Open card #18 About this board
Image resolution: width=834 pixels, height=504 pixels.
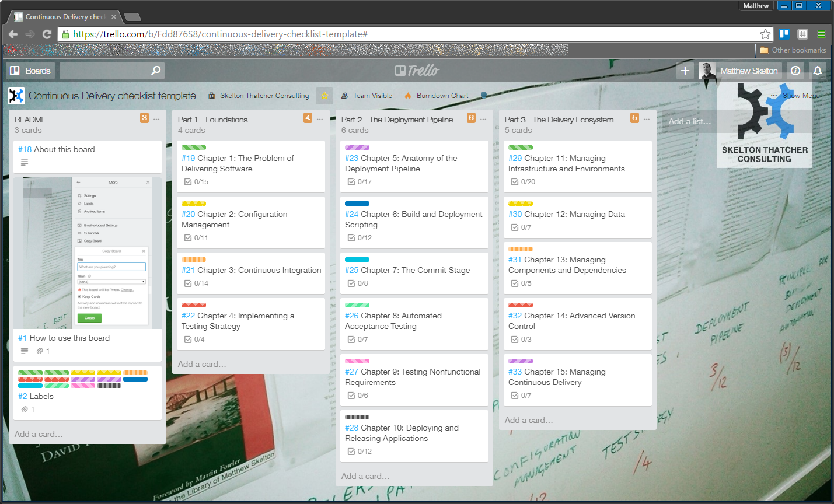tap(88, 156)
